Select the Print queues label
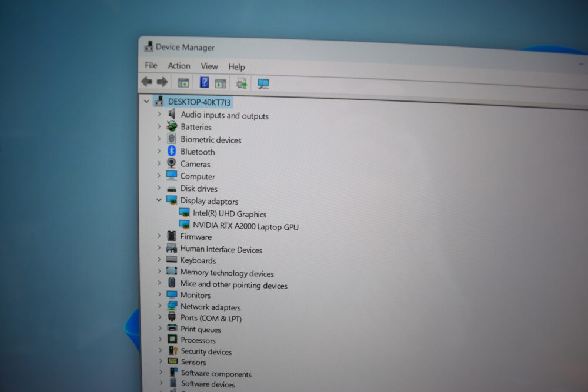The image size is (588, 392). [201, 329]
